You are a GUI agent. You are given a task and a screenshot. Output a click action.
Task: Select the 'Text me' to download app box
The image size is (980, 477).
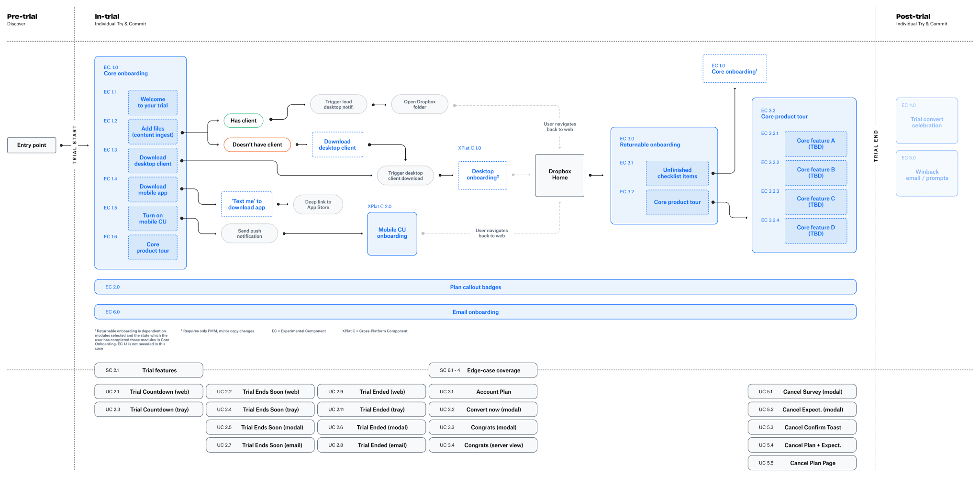click(246, 204)
